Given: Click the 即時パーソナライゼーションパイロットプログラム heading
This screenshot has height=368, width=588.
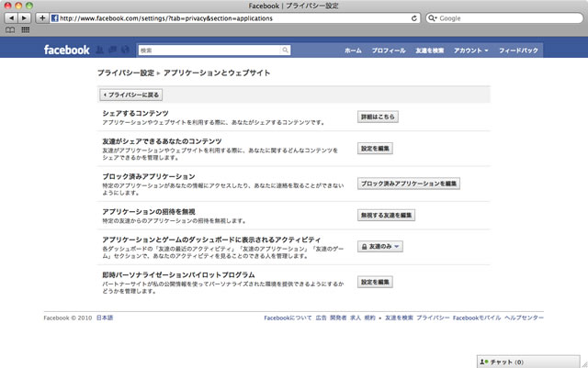Looking at the screenshot, I should 178,274.
